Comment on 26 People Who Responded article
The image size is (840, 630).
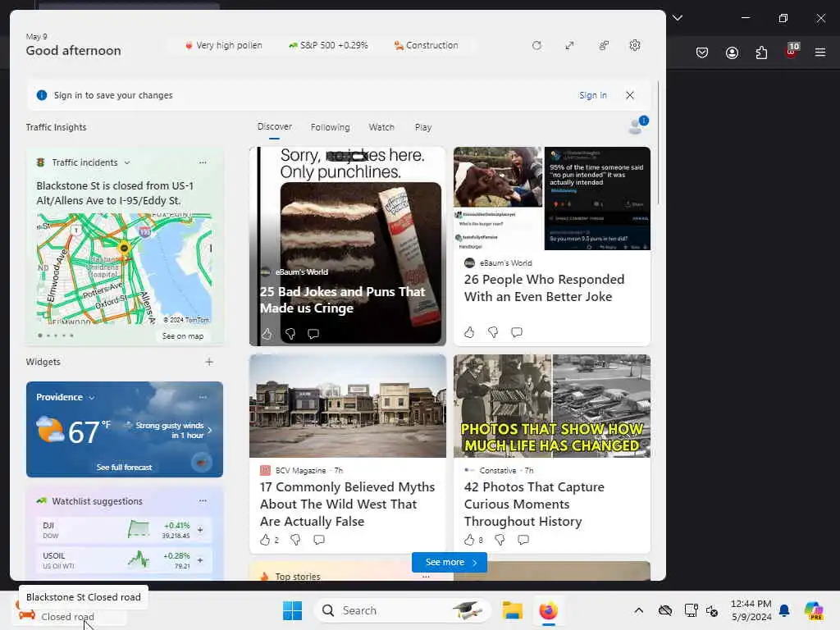(x=517, y=332)
